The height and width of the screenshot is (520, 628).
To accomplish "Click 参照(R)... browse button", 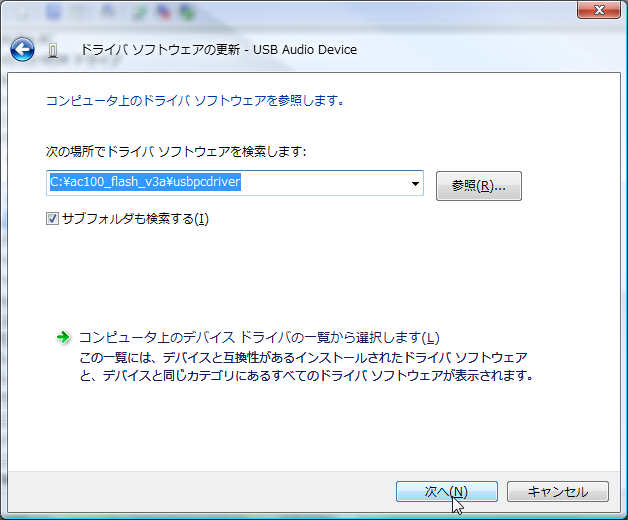I will coord(479,186).
